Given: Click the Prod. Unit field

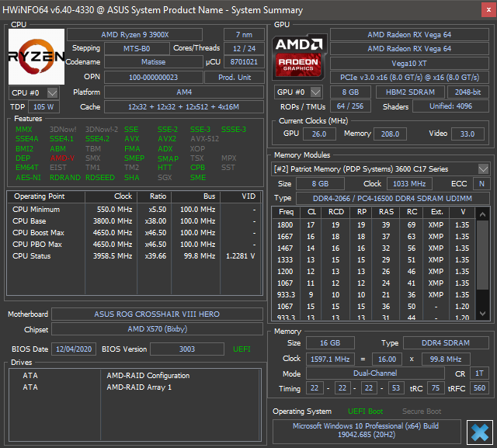Looking at the screenshot, I should pos(235,78).
